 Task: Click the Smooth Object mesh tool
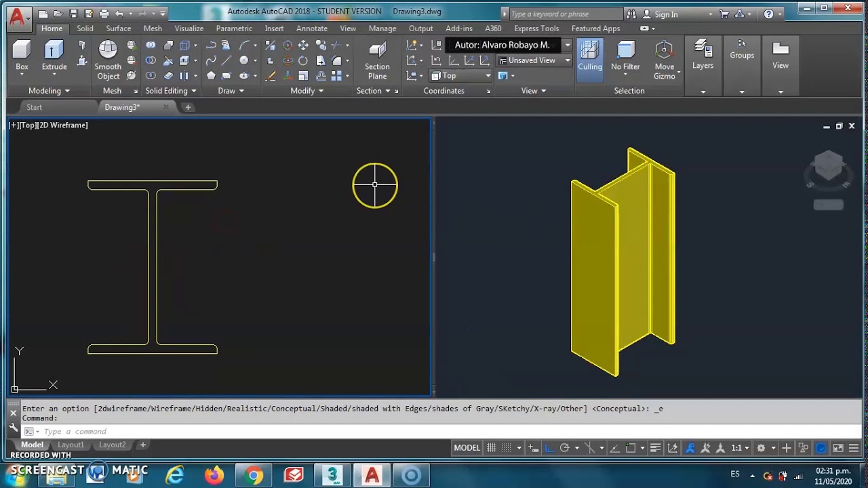108,60
